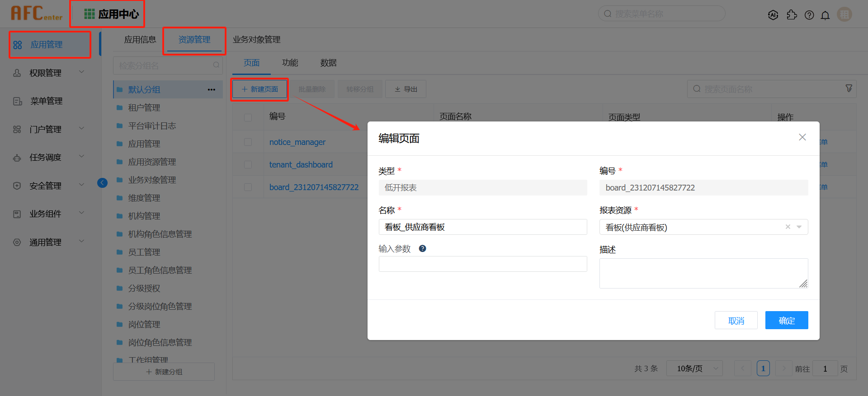Screen dimensions: 868x396
Task: Open the notifications bell
Action: tap(825, 15)
